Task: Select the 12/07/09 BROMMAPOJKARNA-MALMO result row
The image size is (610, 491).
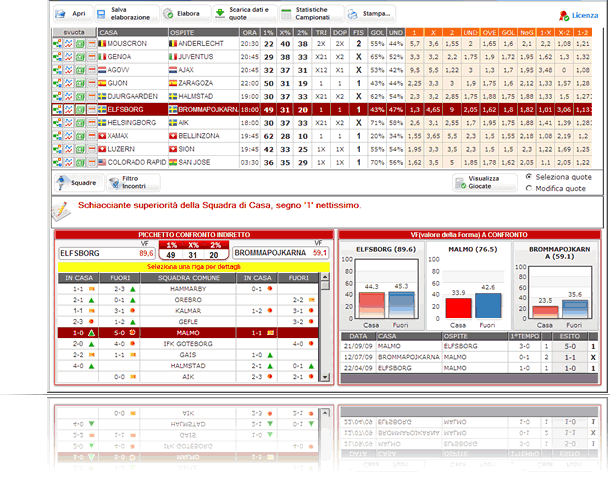Action: click(469, 357)
